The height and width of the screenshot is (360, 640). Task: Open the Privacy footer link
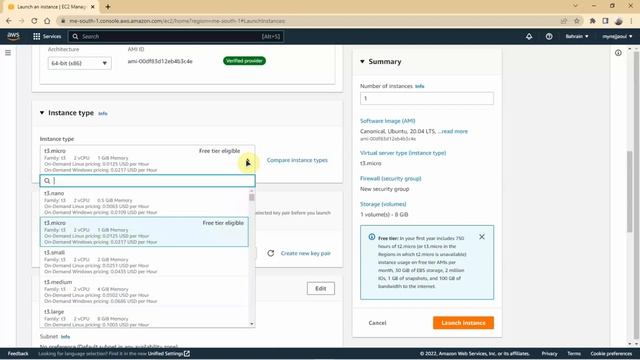coord(549,353)
